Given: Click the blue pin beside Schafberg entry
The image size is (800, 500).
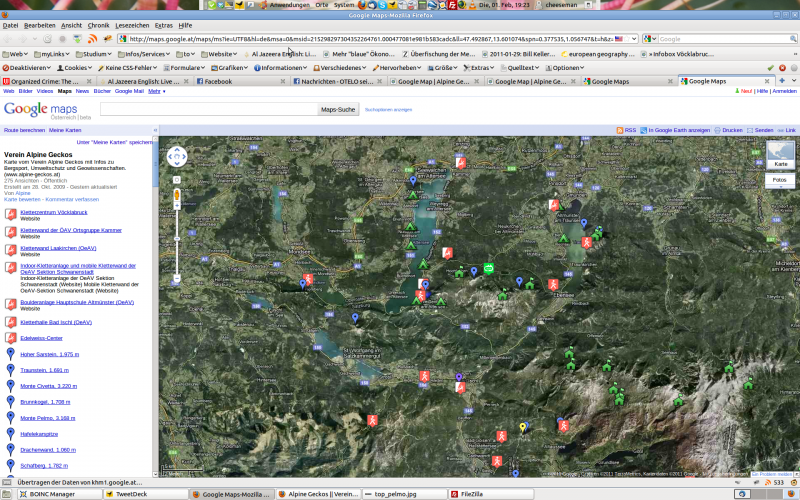Looking at the screenshot, I should pyautogui.click(x=10, y=465).
